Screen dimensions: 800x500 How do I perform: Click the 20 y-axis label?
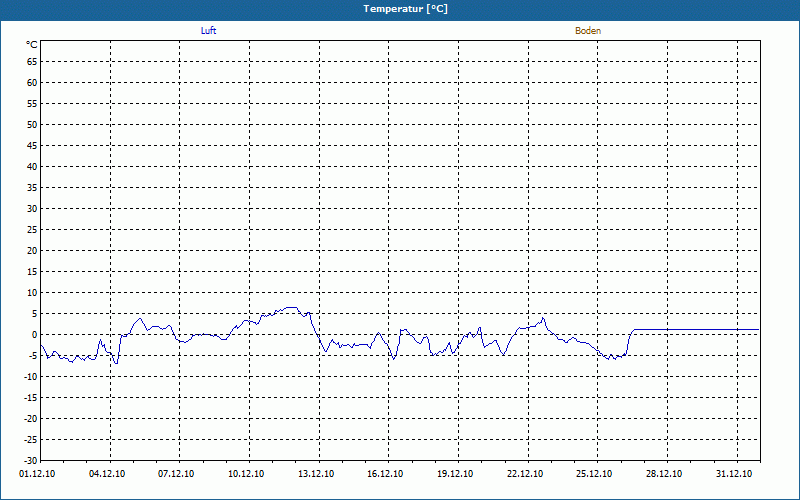click(x=32, y=251)
